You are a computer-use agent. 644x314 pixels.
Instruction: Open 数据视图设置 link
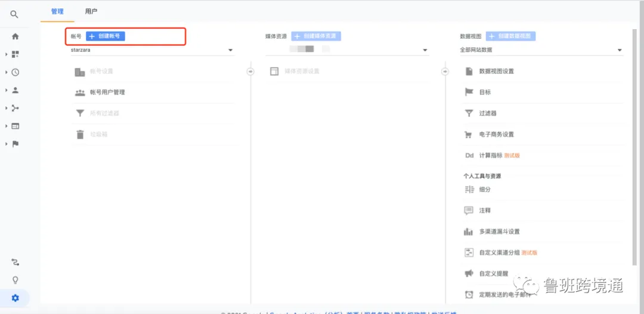pyautogui.click(x=497, y=72)
